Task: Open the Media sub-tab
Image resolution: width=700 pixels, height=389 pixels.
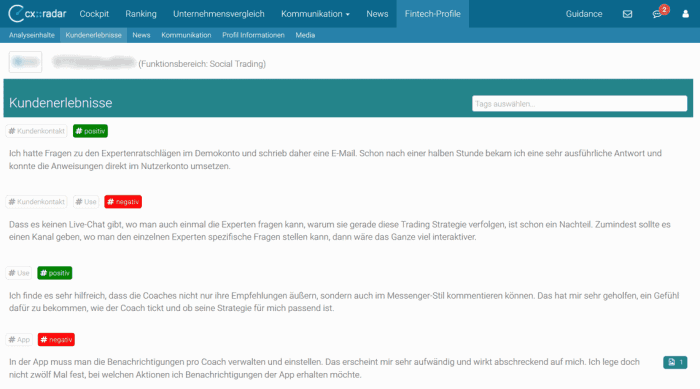Action: (x=305, y=35)
